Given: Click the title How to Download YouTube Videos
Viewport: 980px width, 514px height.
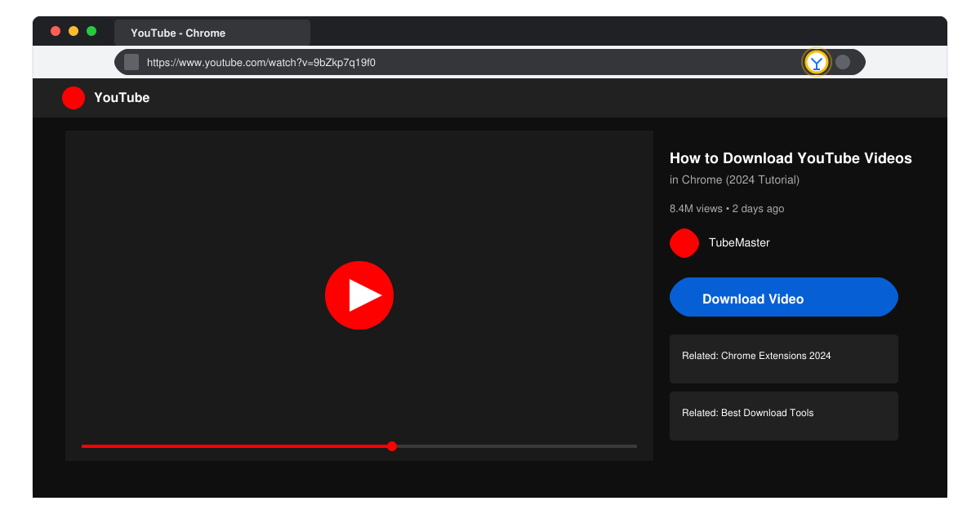Looking at the screenshot, I should coord(791,158).
